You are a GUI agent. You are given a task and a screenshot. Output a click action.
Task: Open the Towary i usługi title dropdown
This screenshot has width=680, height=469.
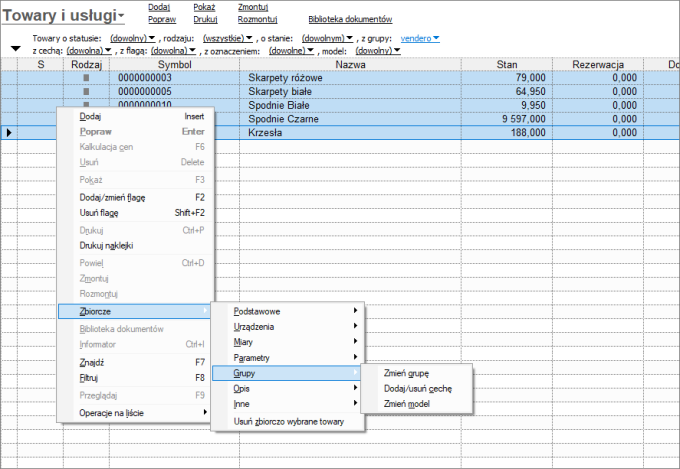(63, 16)
